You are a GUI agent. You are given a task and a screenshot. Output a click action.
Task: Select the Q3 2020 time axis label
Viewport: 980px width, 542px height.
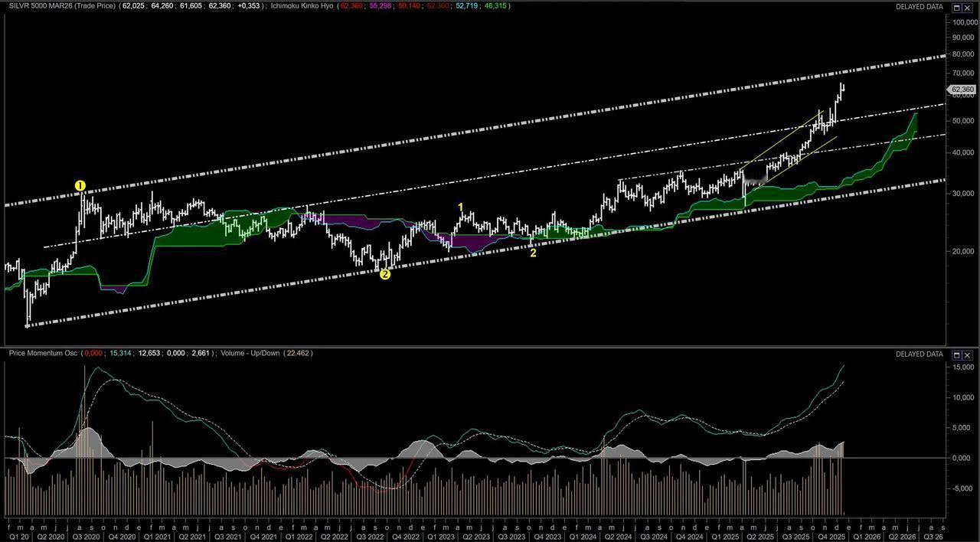[x=85, y=537]
